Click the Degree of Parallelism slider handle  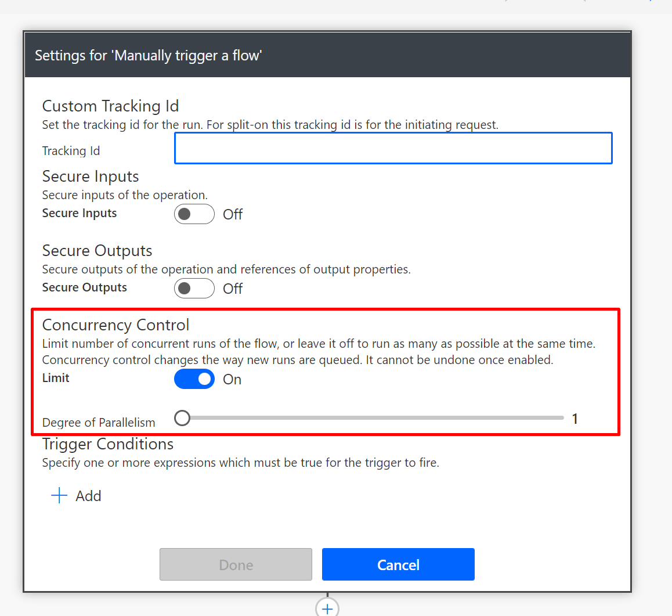182,417
